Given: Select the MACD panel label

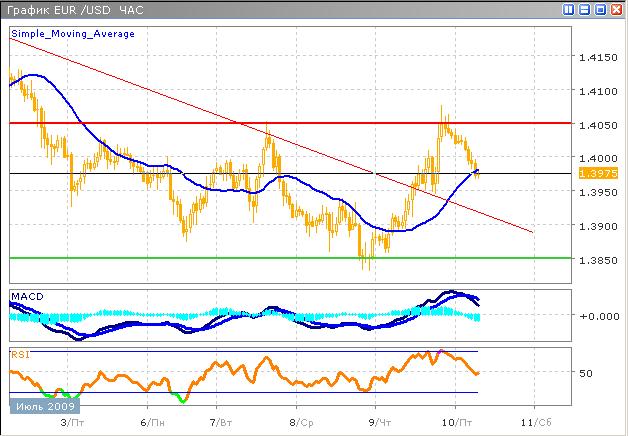Looking at the screenshot, I should click(27, 297).
